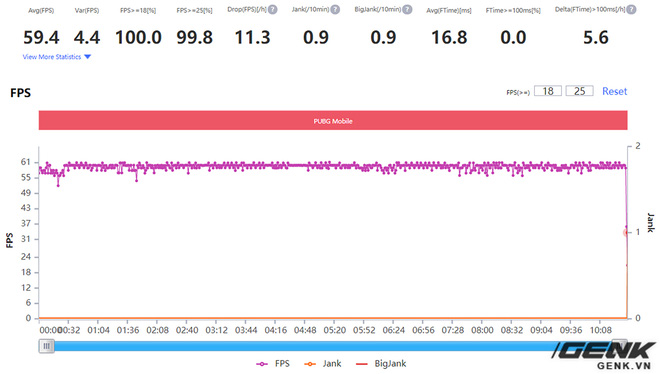The image size is (660, 374).
Task: Open help icon next to Drop(FPS)[/h]
Action: point(273,9)
